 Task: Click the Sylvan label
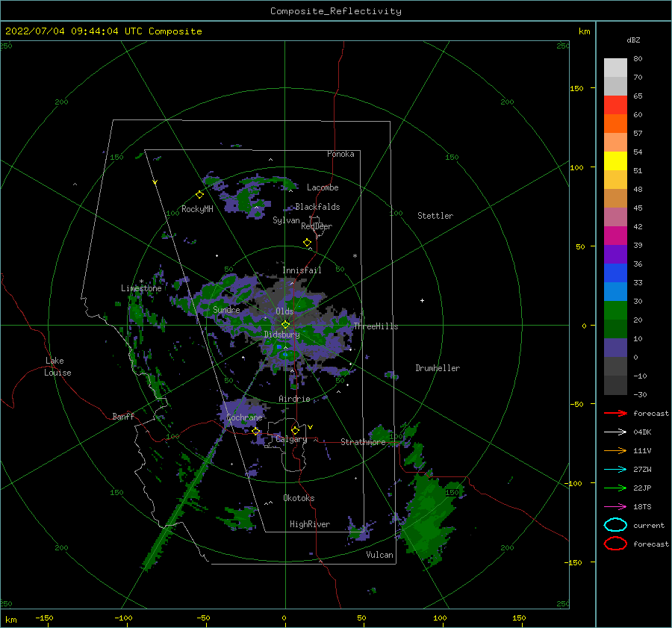286,220
